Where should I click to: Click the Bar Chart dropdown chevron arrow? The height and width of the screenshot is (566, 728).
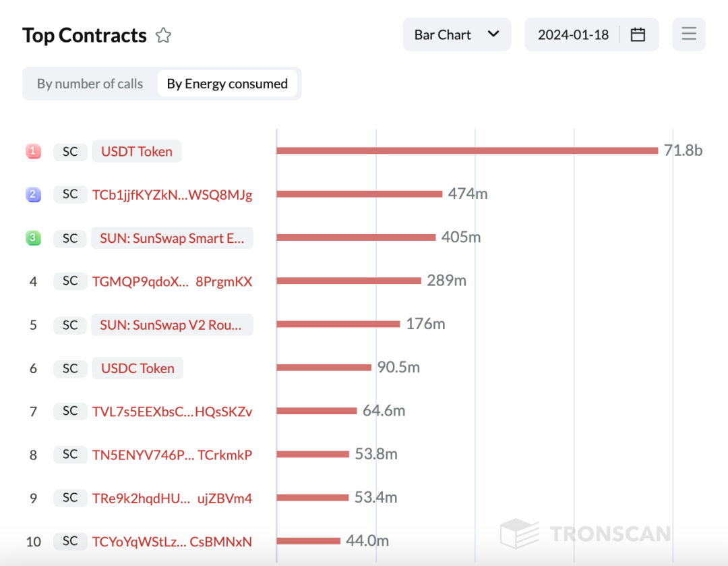pyautogui.click(x=493, y=34)
